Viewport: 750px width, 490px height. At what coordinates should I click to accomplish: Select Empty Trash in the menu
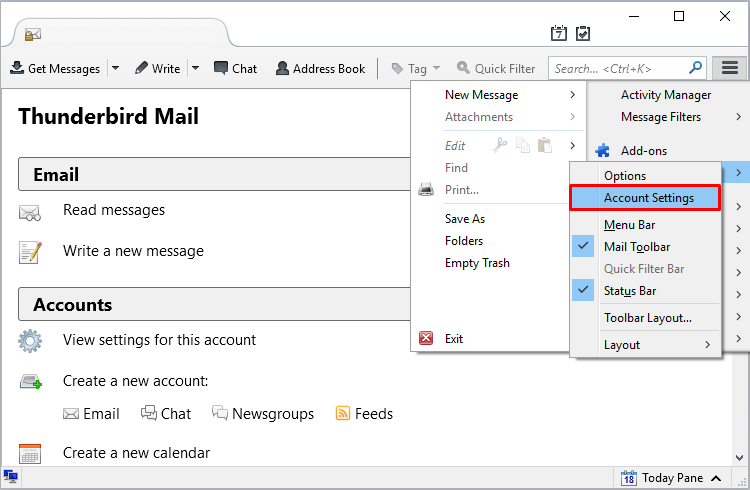477,263
